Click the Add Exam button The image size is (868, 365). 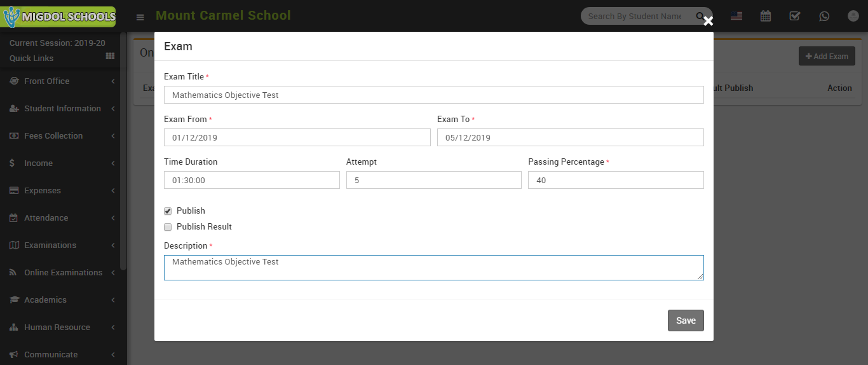tap(827, 56)
